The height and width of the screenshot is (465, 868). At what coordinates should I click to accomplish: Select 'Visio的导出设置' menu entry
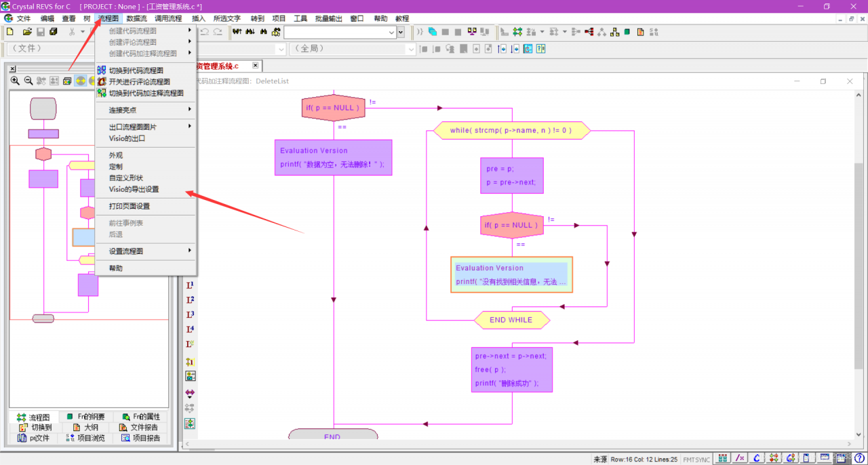point(134,189)
